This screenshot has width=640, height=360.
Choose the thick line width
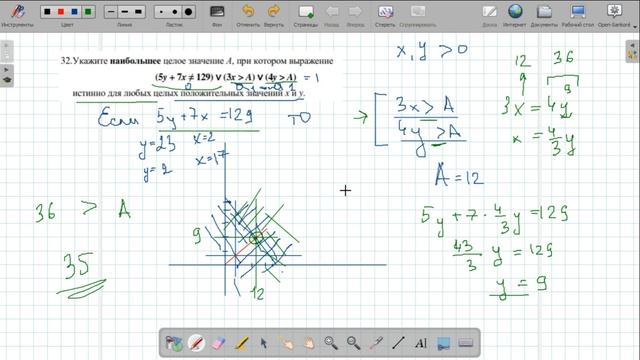(x=138, y=12)
